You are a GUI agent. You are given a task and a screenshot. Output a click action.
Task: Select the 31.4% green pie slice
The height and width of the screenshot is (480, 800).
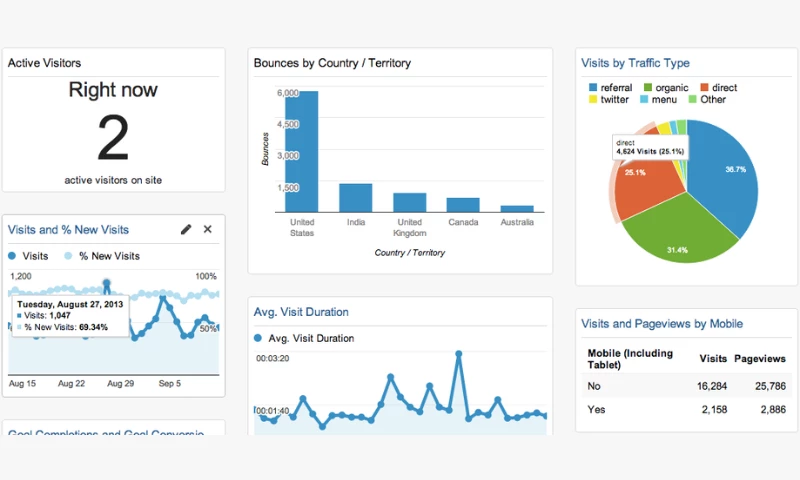(680, 235)
